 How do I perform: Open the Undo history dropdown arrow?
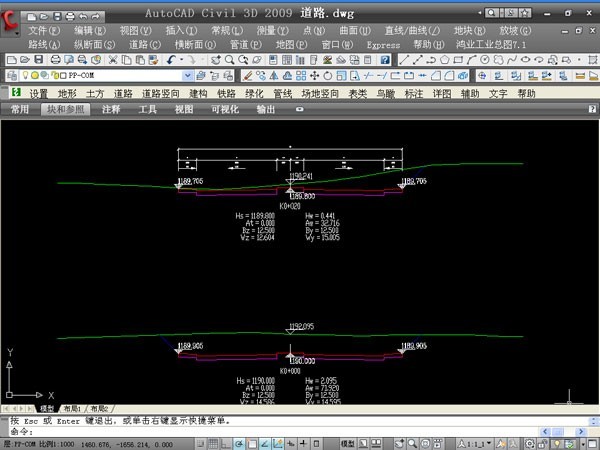(181, 60)
